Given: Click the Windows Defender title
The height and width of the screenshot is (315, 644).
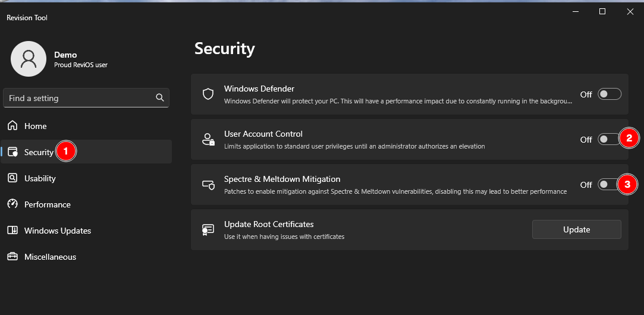Looking at the screenshot, I should point(259,89).
